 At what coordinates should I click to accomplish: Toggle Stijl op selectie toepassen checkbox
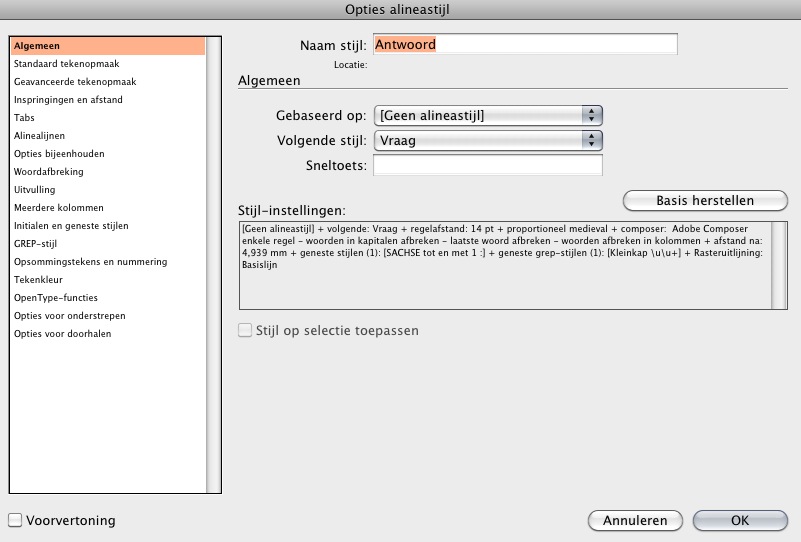click(x=245, y=331)
